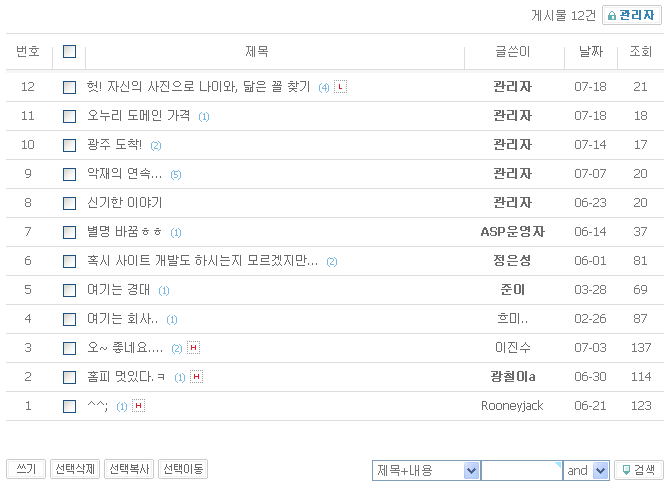Click author 준이
Viewport: 670px width, 494px height.
tap(512, 290)
